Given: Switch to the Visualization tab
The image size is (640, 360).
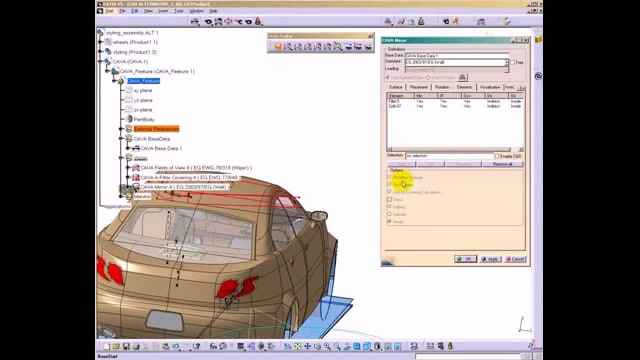Looking at the screenshot, I should 490,87.
